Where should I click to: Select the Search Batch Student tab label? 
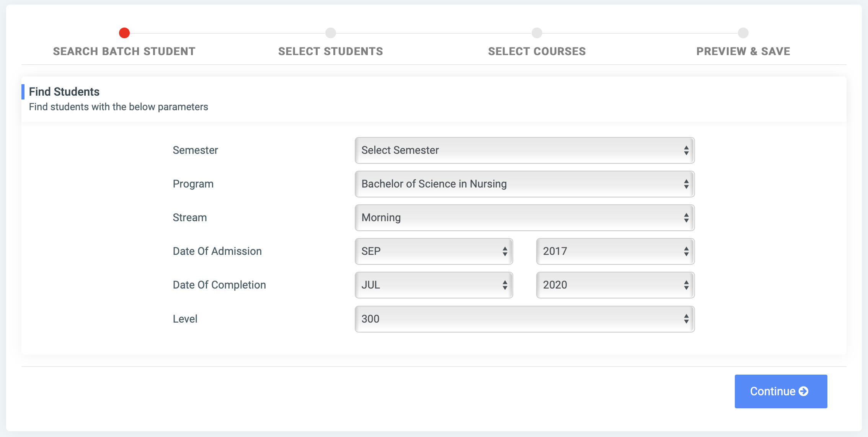[124, 51]
